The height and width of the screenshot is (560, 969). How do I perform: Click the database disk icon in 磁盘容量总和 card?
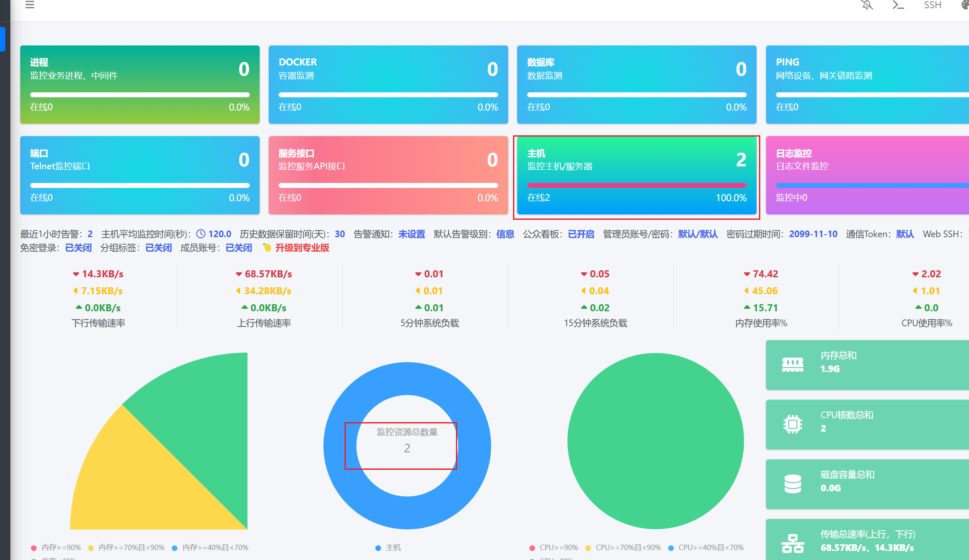(x=793, y=484)
